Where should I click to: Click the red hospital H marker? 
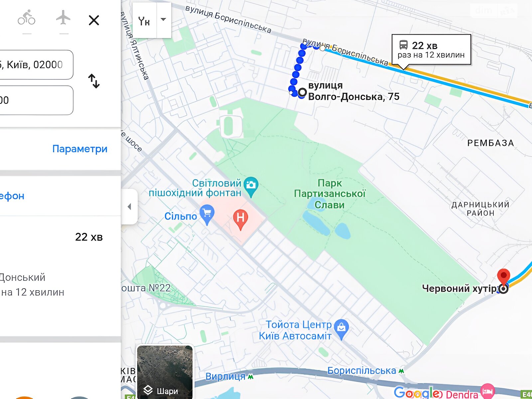point(240,219)
